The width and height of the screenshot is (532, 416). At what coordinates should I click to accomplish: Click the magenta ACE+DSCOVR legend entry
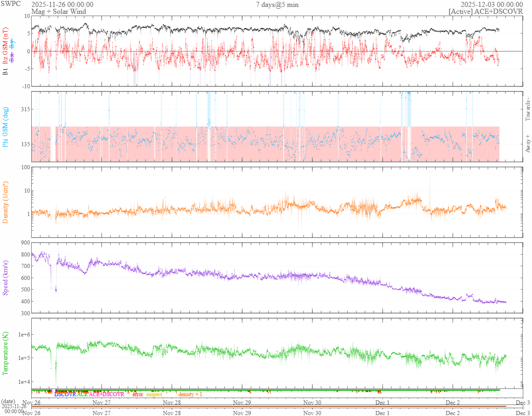pyautogui.click(x=107, y=394)
